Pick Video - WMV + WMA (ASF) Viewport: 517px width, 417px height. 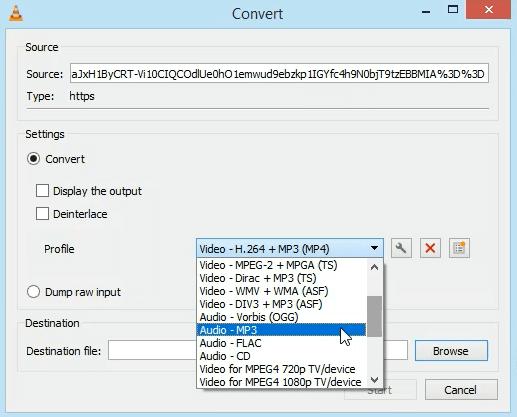281,291
